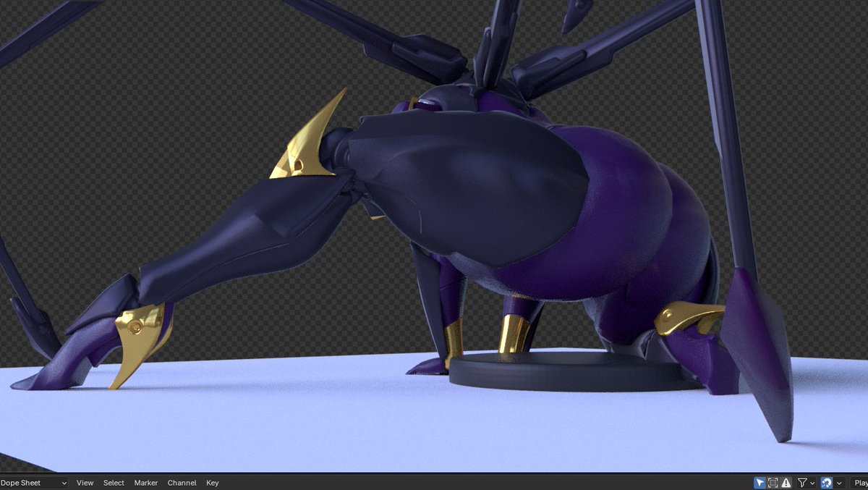Toggle the Snap magnet icon
The width and height of the screenshot is (868, 490).
point(827,483)
